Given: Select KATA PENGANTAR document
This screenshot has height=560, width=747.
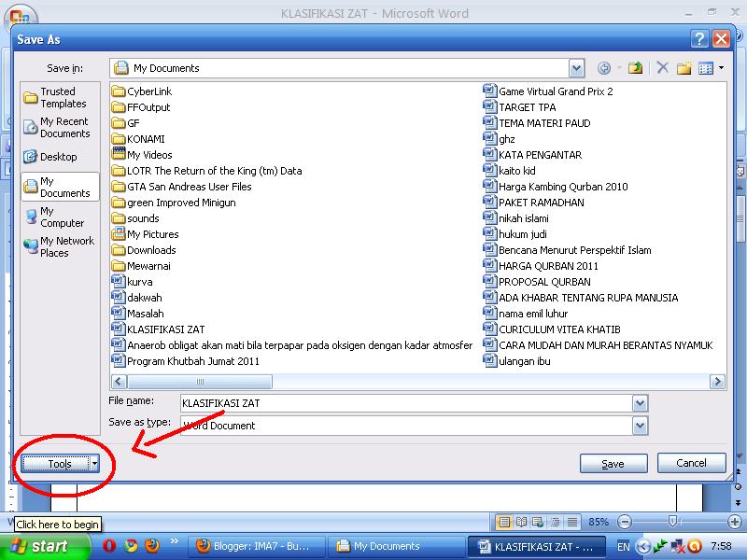Looking at the screenshot, I should point(532,155).
